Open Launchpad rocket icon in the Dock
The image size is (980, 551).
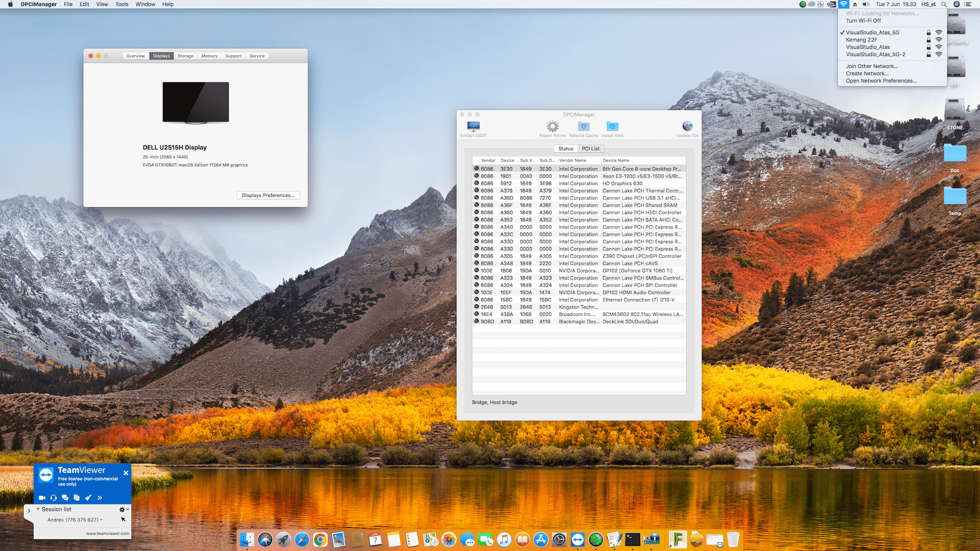[283, 539]
